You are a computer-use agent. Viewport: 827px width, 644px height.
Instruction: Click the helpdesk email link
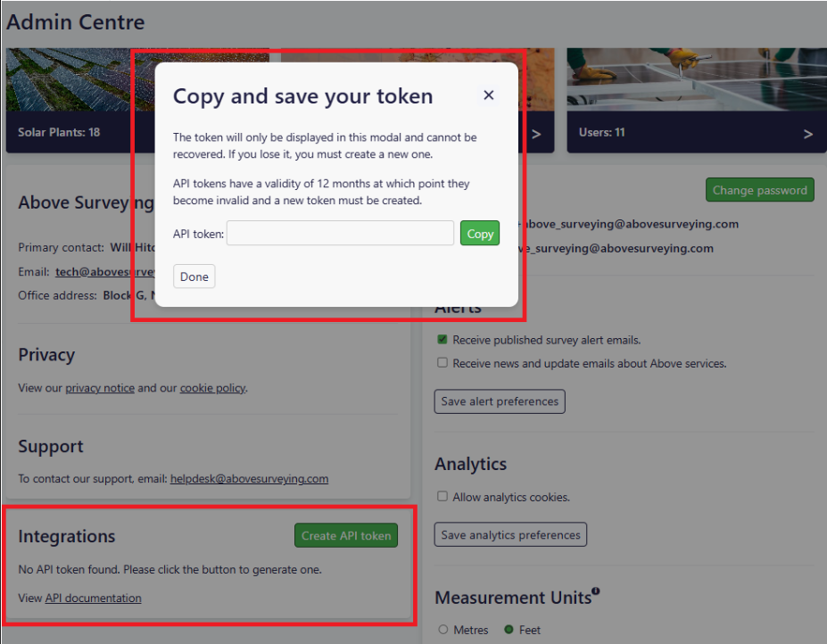pos(249,479)
